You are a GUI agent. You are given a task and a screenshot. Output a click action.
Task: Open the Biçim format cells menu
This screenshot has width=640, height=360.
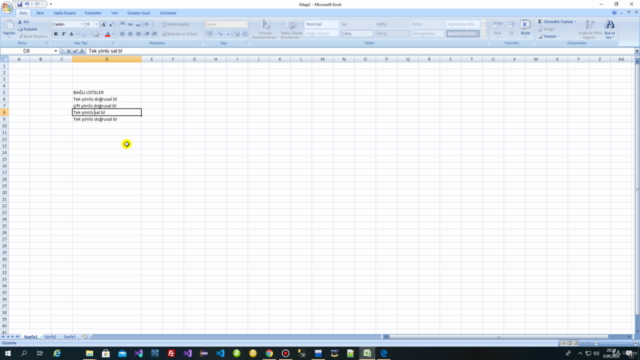525,28
